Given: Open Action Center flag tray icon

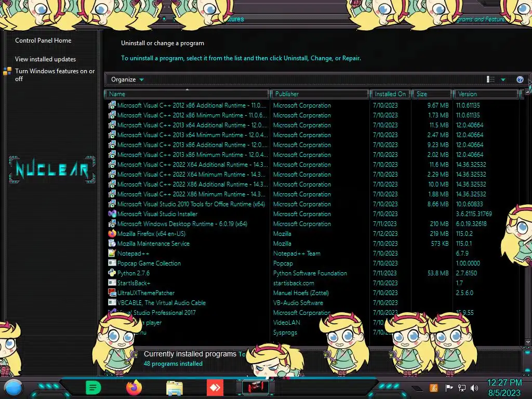Looking at the screenshot, I should tap(449, 388).
